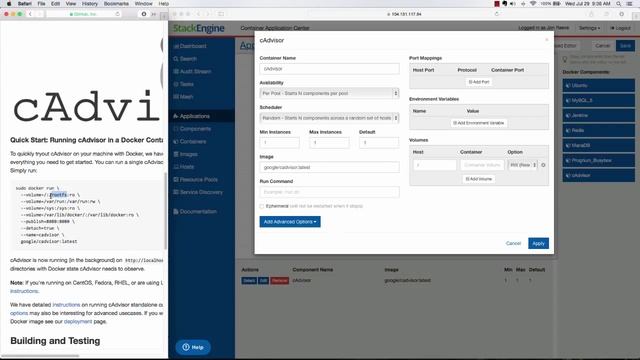Save the application in the background page
Image resolution: width=640 pixels, height=360 pixels.
[625, 46]
